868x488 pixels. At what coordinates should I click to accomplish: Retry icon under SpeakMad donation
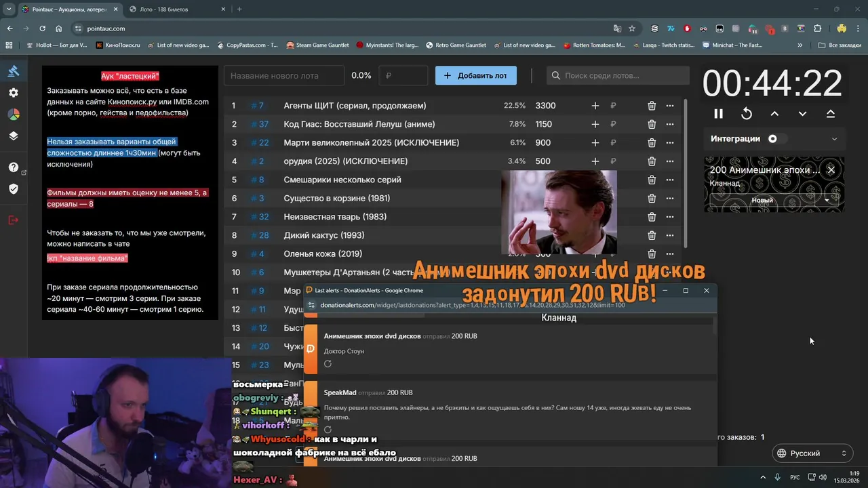coord(328,430)
